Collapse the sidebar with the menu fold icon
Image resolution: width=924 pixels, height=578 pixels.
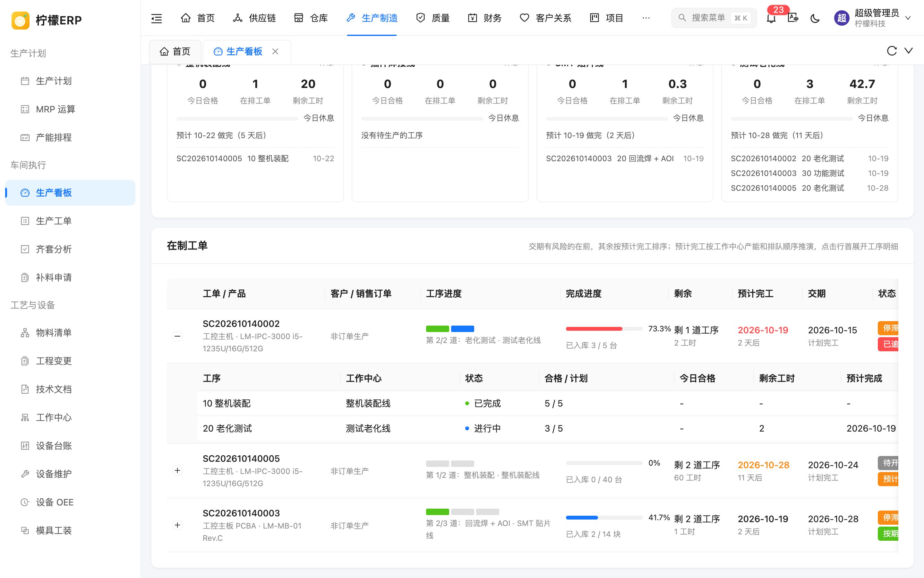[157, 18]
